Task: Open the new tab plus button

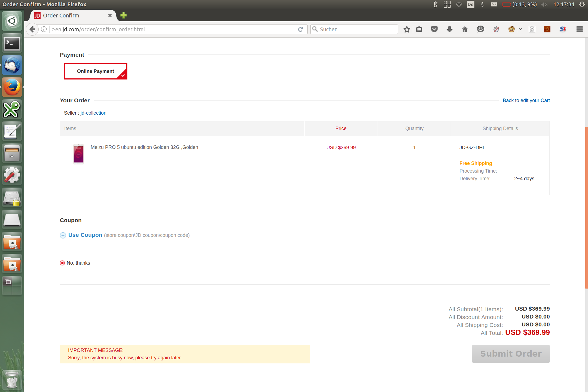Action: pyautogui.click(x=124, y=15)
